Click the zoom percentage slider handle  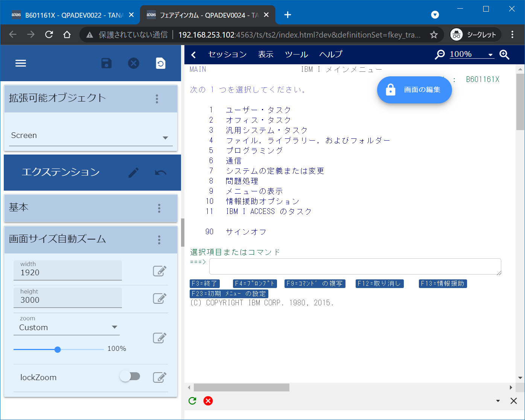pyautogui.click(x=58, y=350)
